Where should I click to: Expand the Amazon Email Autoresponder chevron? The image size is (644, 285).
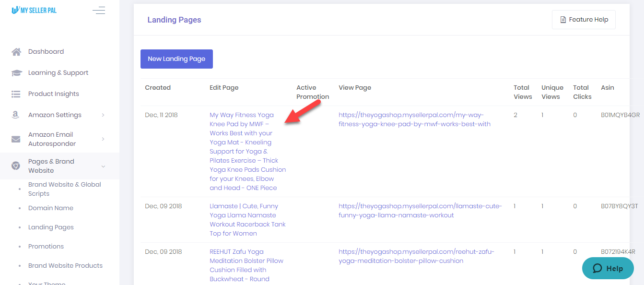click(x=103, y=139)
